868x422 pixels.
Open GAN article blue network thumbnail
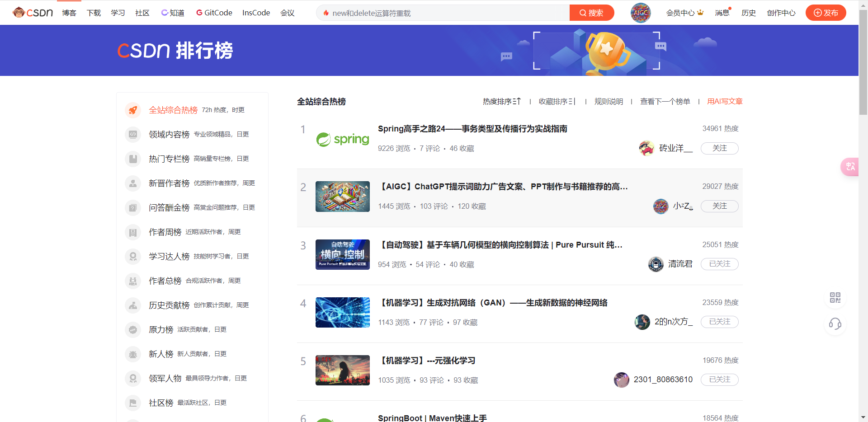coord(343,312)
